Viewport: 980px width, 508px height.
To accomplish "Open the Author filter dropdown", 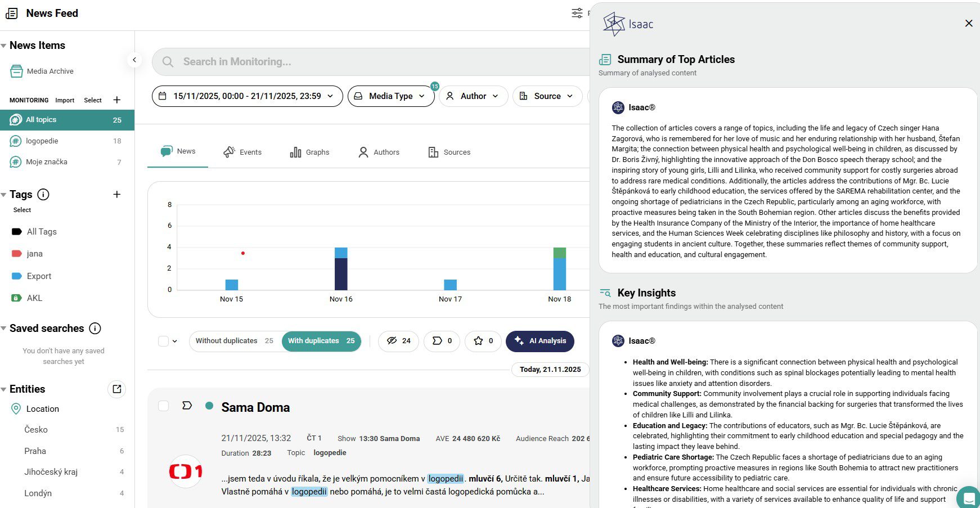I will (x=473, y=96).
